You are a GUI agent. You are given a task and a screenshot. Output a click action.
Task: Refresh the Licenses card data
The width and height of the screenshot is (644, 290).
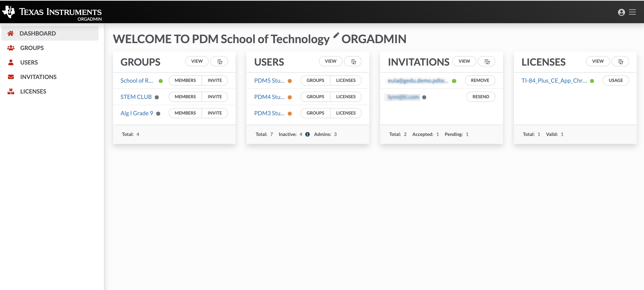pyautogui.click(x=620, y=61)
